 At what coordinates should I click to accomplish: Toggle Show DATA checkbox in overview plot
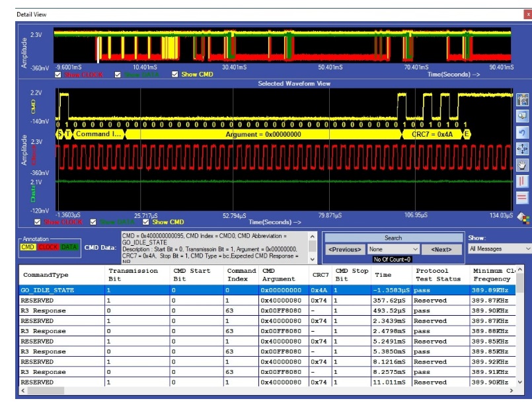pyautogui.click(x=118, y=75)
